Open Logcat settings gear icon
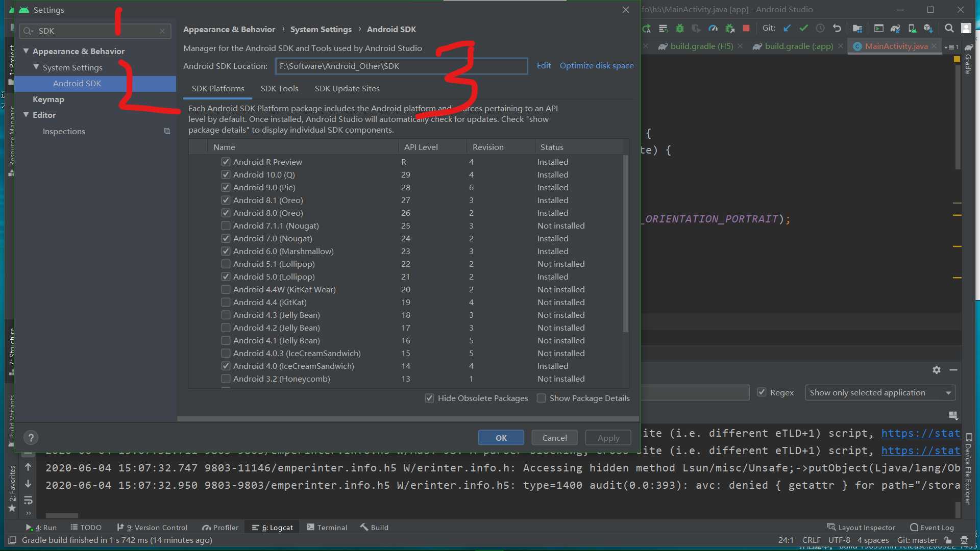This screenshot has height=551, width=980. (x=937, y=370)
